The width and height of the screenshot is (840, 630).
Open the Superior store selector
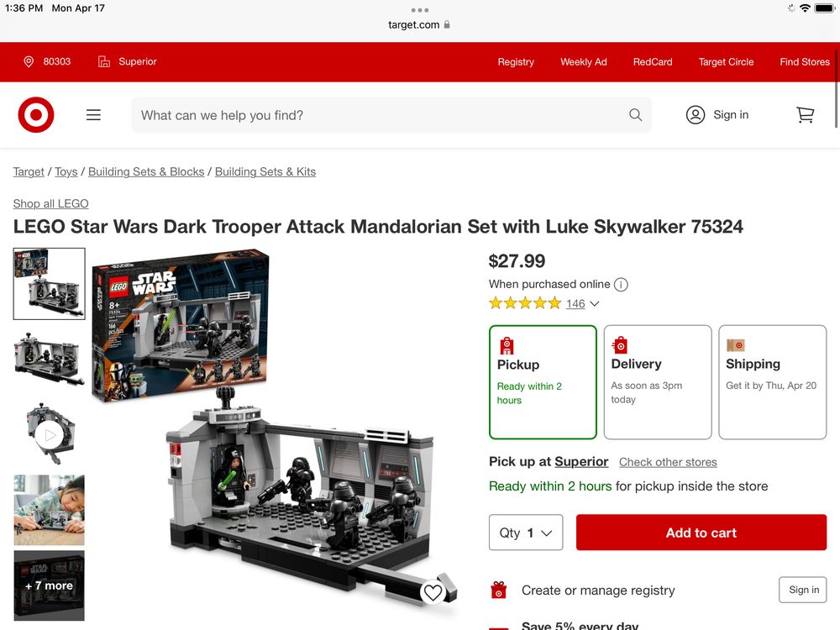pyautogui.click(x=128, y=61)
